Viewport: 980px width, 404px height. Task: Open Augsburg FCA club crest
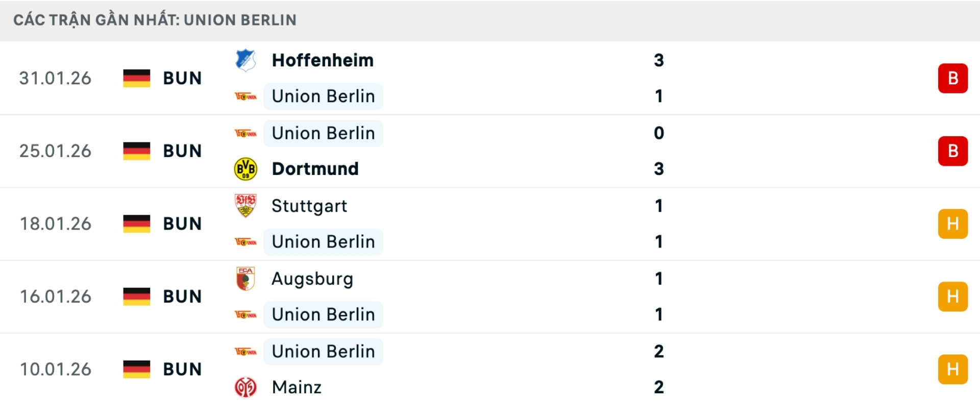247,279
